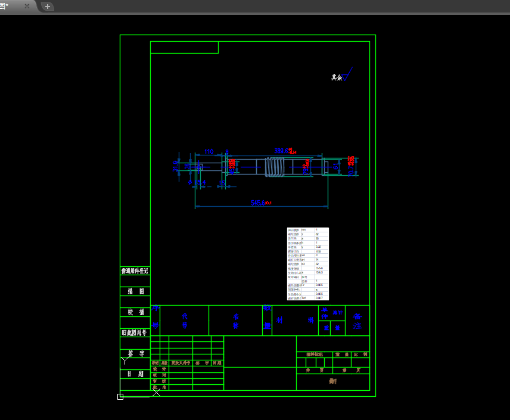Select the 70.7 vertical dimension at right
Image resolution: width=510 pixels, height=420 pixels.
coord(351,166)
